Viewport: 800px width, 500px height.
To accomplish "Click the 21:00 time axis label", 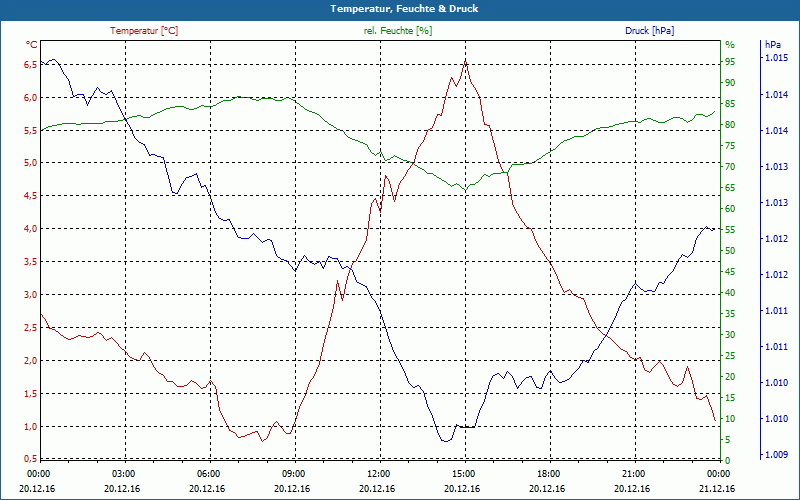I will tap(633, 473).
